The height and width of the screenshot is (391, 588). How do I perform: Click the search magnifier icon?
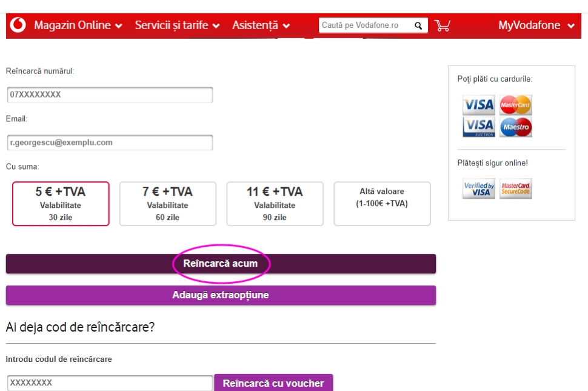click(x=418, y=25)
